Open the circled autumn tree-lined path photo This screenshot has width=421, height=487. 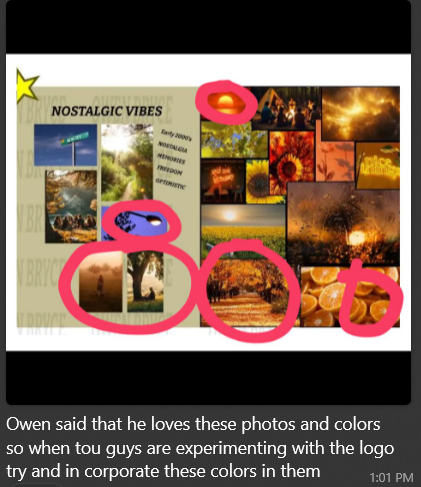tap(248, 292)
